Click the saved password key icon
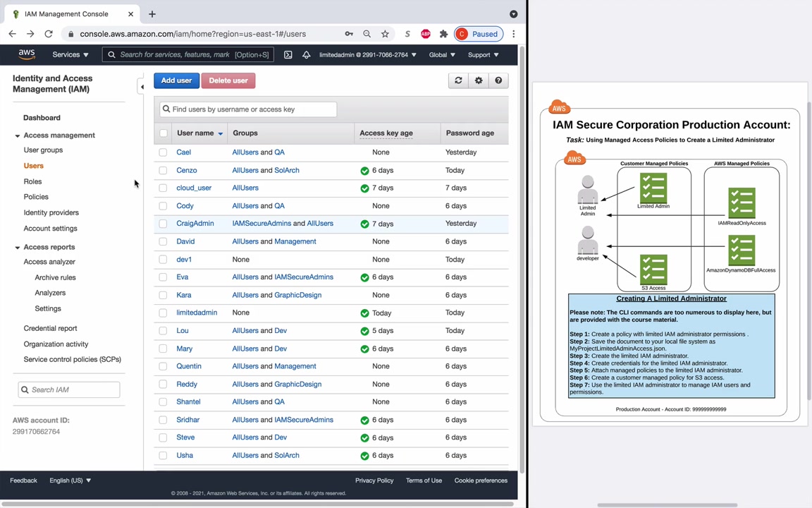 pos(349,34)
